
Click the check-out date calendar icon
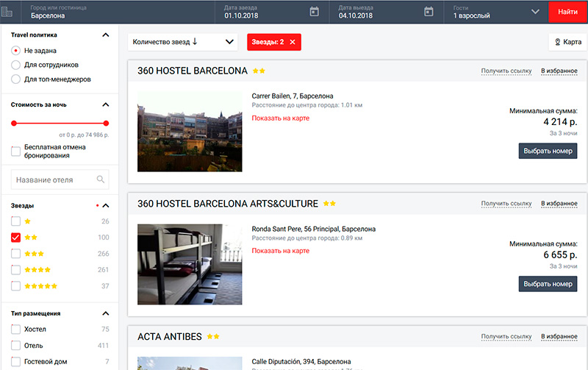pyautogui.click(x=429, y=12)
